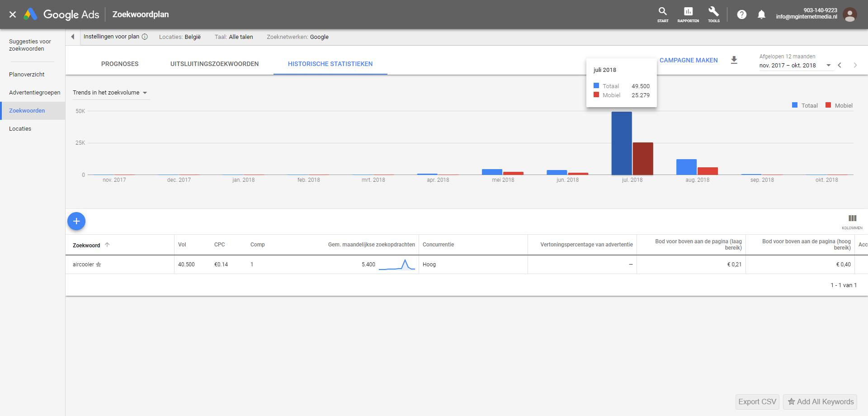The height and width of the screenshot is (416, 868).
Task: Open Advertentiegroepen in the sidebar
Action: (34, 93)
